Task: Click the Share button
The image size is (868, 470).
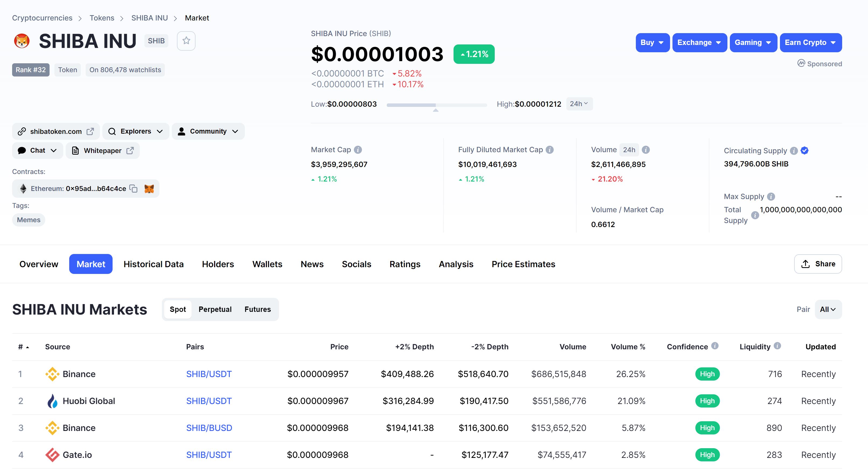Action: [x=818, y=264]
